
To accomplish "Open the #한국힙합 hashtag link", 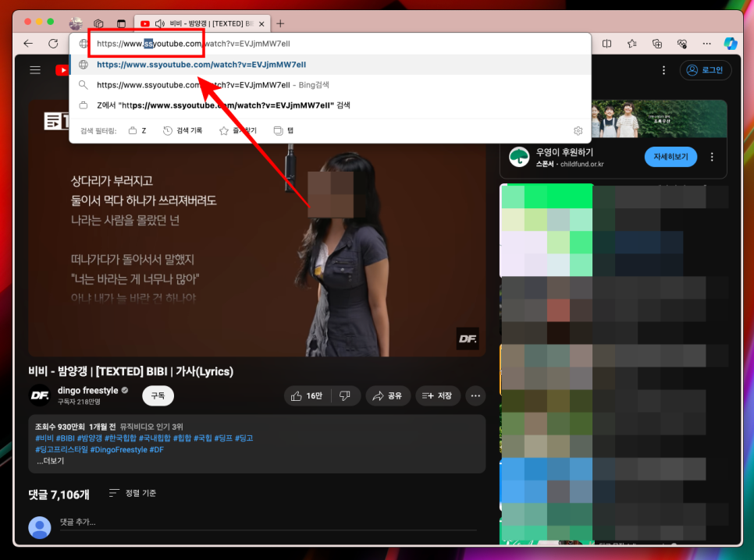I will (x=121, y=438).
